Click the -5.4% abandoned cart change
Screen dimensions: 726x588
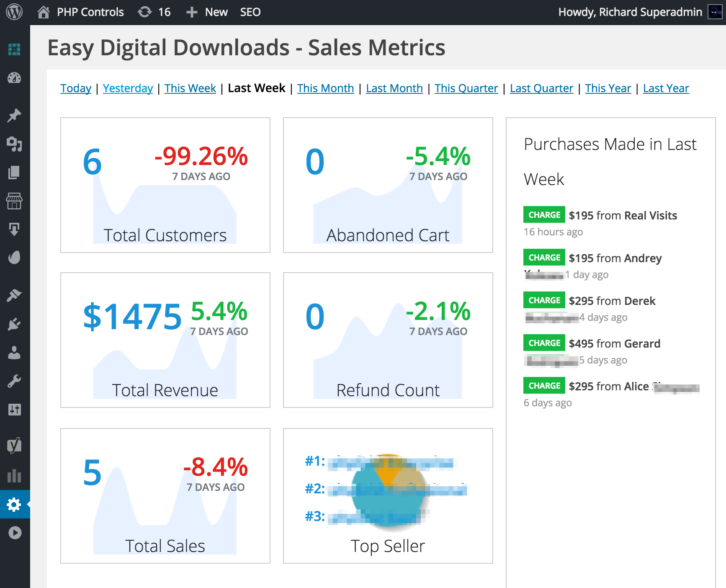438,156
